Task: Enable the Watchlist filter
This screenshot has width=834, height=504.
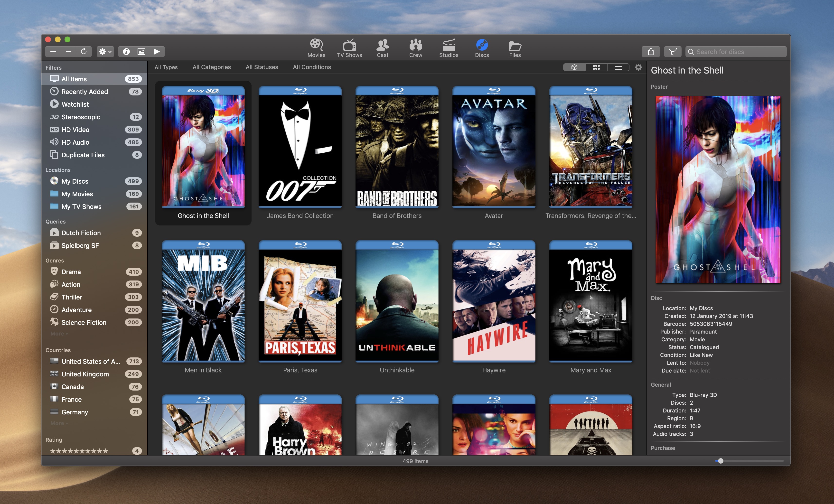Action: tap(75, 104)
